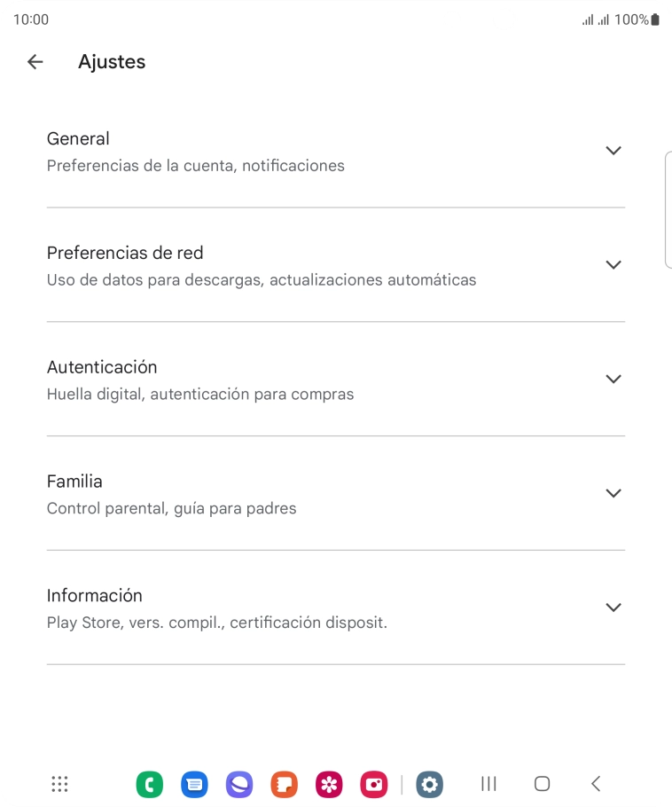
Task: Expand the General section chevron
Action: click(x=613, y=151)
